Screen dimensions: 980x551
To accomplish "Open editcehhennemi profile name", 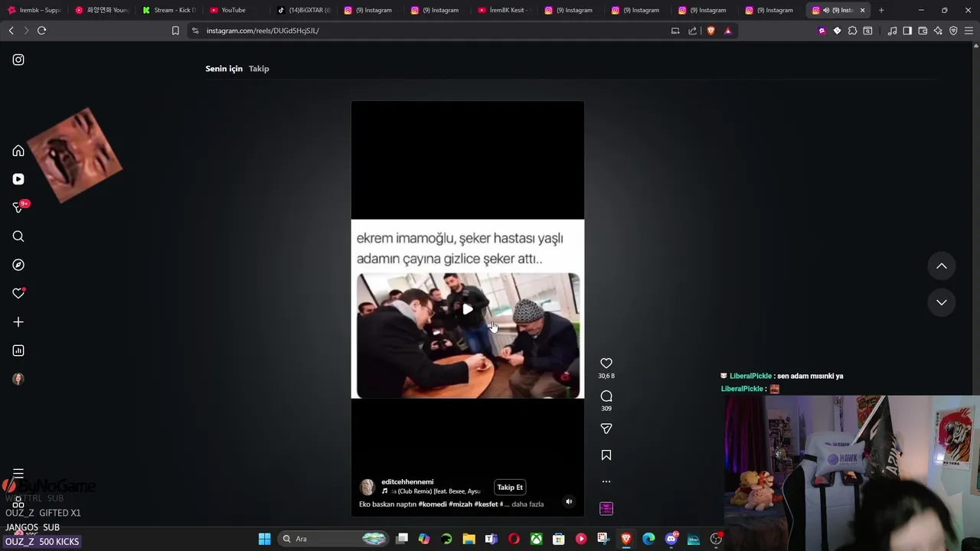I will [x=407, y=482].
